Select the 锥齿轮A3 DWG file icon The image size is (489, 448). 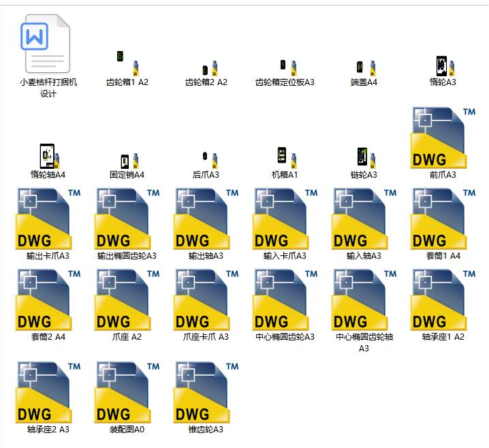coord(206,392)
